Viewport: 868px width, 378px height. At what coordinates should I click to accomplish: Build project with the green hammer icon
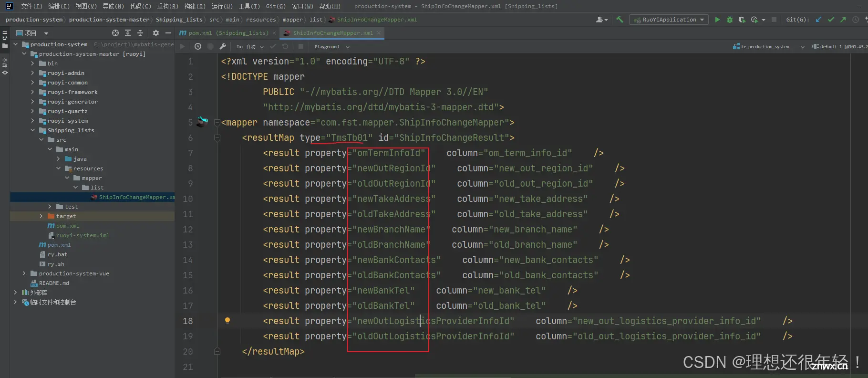pyautogui.click(x=620, y=20)
